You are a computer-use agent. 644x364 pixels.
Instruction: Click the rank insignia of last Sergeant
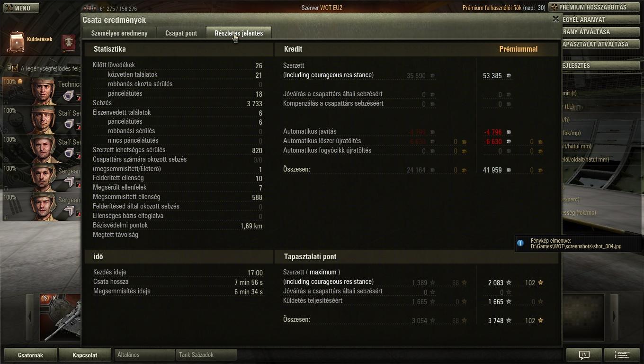click(69, 210)
